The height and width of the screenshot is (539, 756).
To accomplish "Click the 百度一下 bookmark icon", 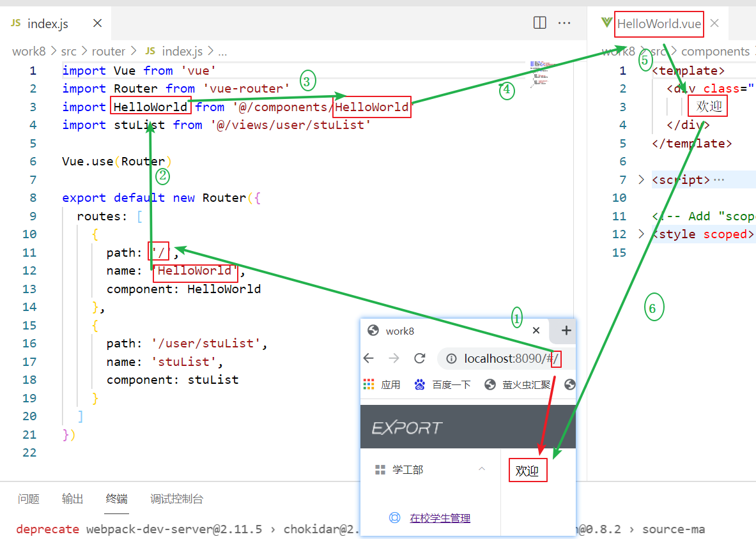I will click(419, 384).
